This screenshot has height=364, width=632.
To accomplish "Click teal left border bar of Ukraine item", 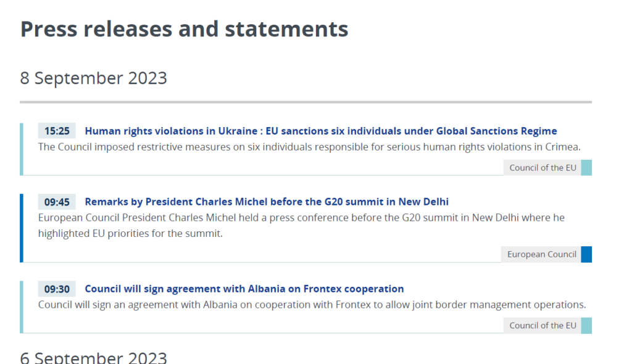I will click(22, 149).
